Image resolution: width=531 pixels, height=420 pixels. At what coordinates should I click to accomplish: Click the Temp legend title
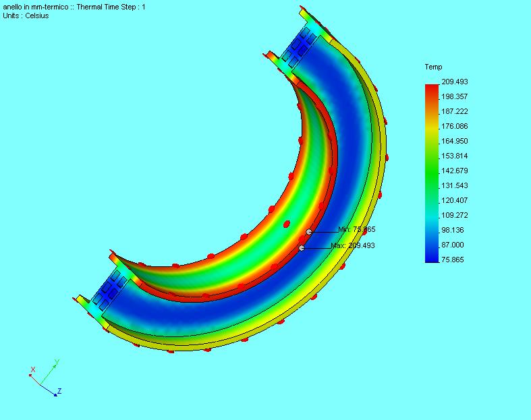[x=433, y=67]
